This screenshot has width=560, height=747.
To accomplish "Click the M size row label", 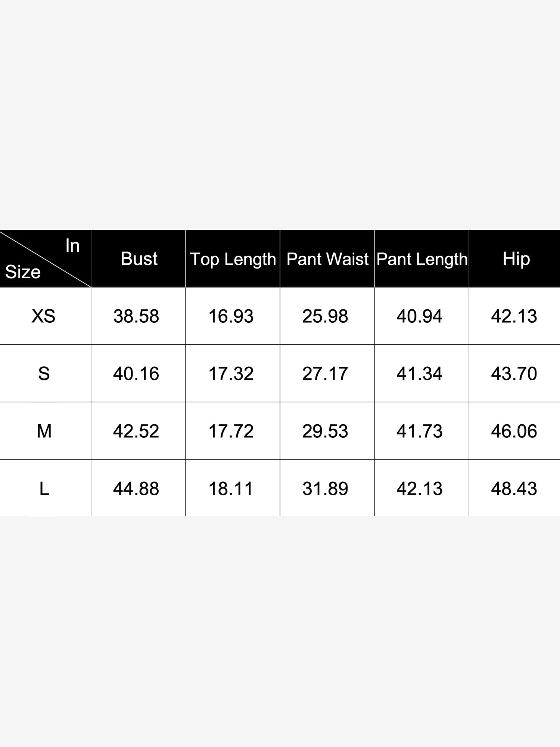I will tap(44, 431).
